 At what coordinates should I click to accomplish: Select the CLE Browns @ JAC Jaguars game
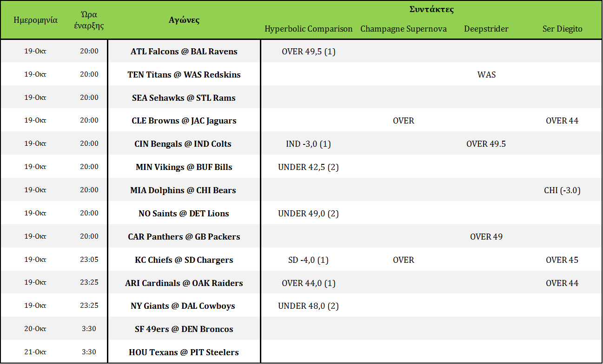[184, 121]
